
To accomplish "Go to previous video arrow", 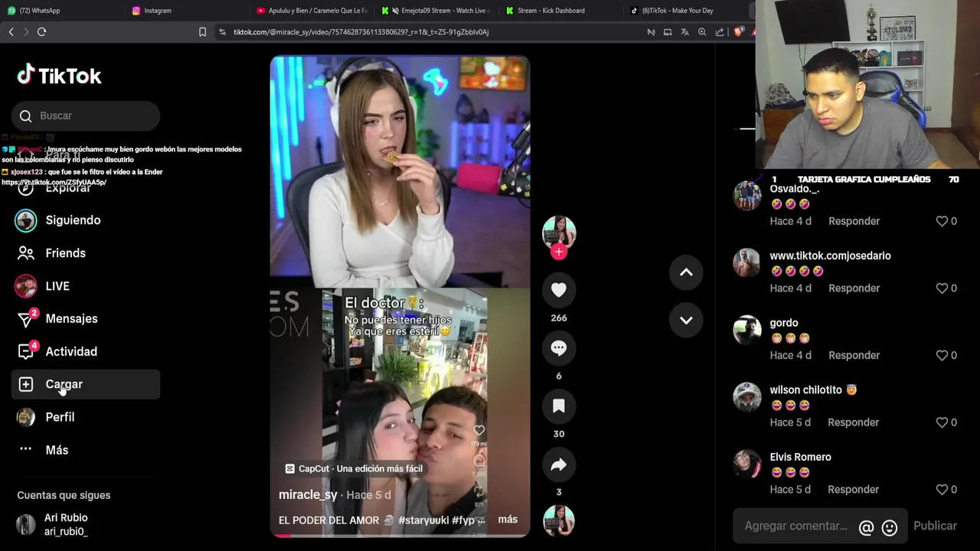I will (x=686, y=272).
